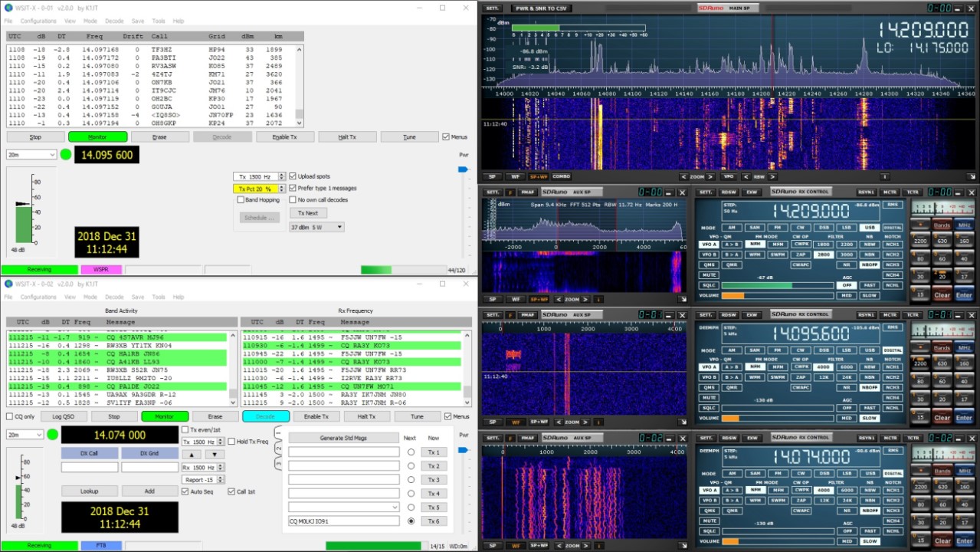This screenshot has width=980, height=552.
Task: Click Log QSO button in FT8 window
Action: point(64,416)
